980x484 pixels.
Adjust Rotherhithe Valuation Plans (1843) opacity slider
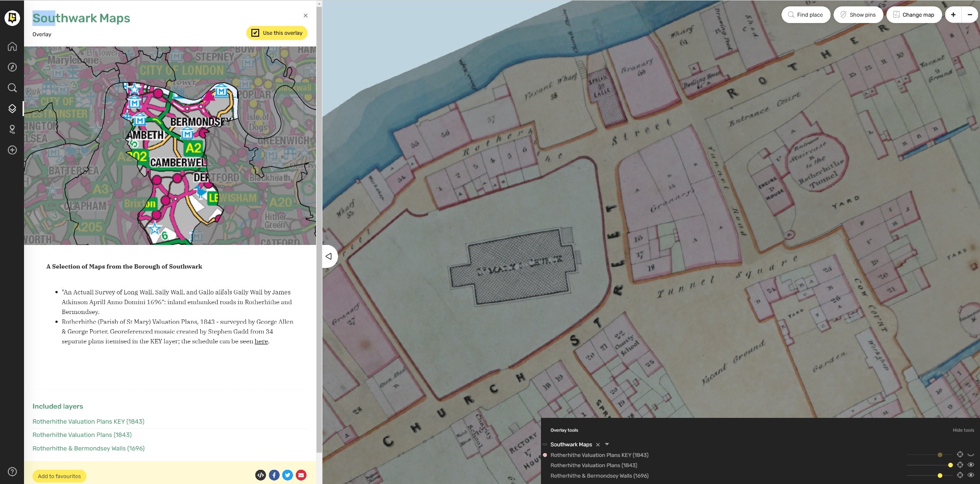(x=950, y=465)
